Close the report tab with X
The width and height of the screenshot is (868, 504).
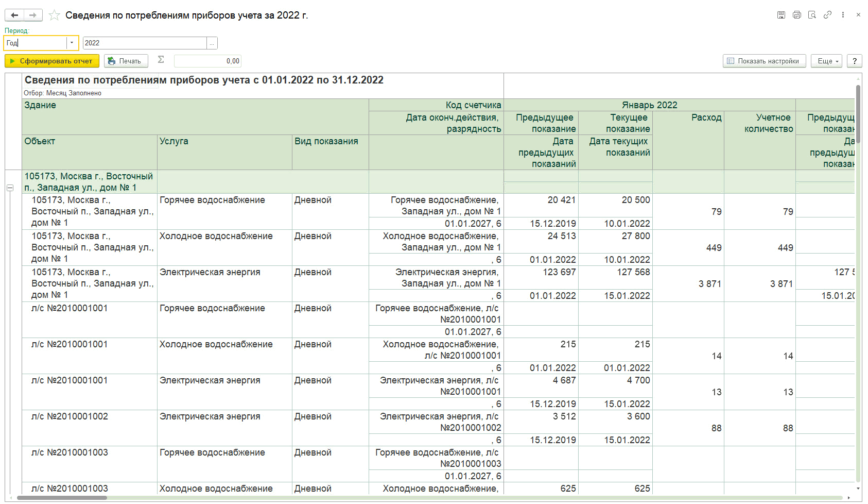click(x=858, y=15)
